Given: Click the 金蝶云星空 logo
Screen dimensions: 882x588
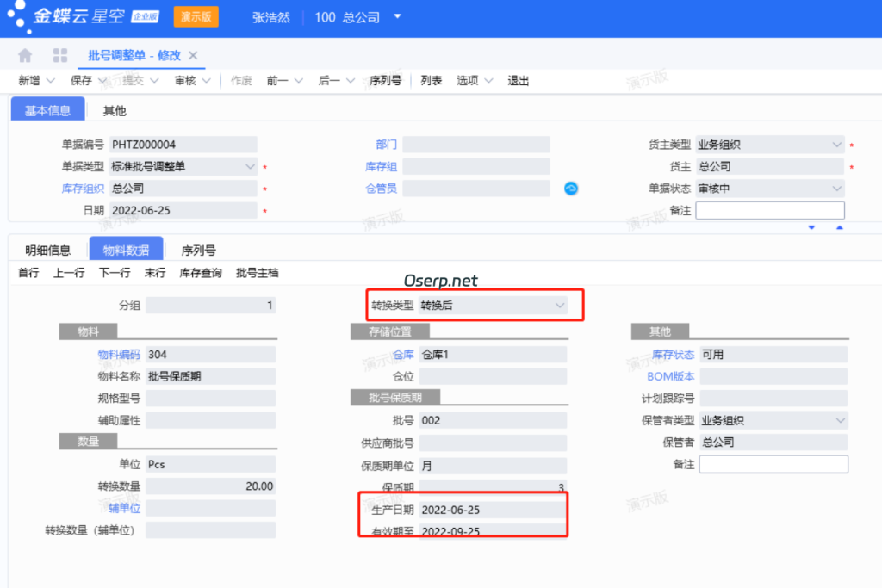Looking at the screenshot, I should click(x=78, y=16).
